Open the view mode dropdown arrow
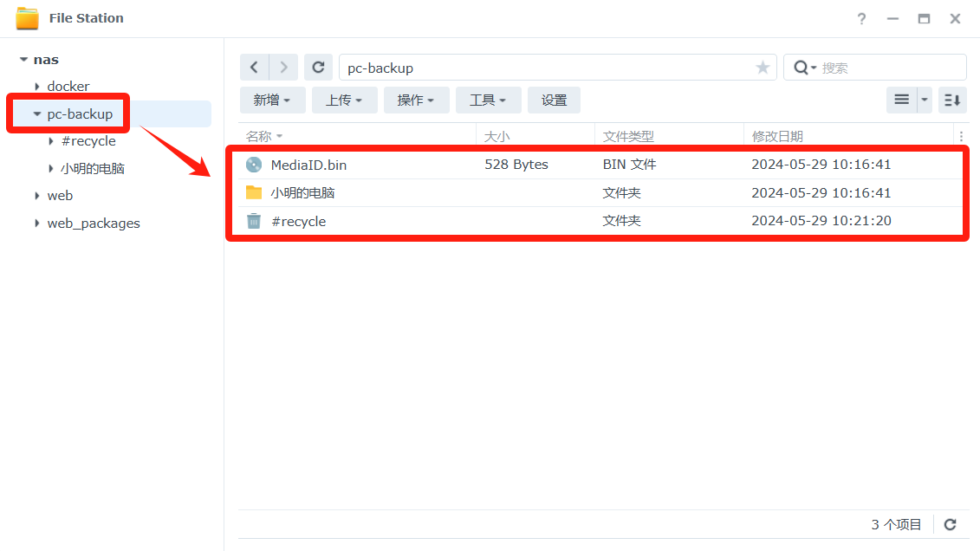This screenshot has width=980, height=551. [925, 100]
